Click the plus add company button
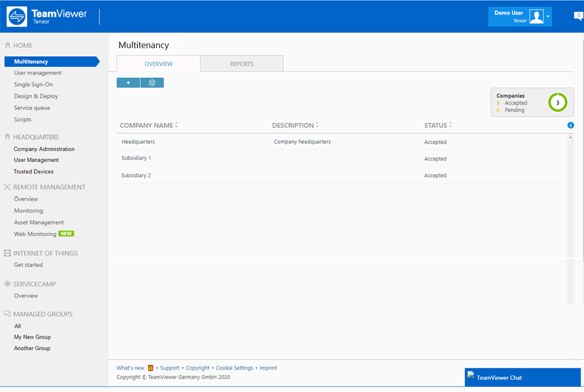The width and height of the screenshot is (584, 392). (x=128, y=83)
